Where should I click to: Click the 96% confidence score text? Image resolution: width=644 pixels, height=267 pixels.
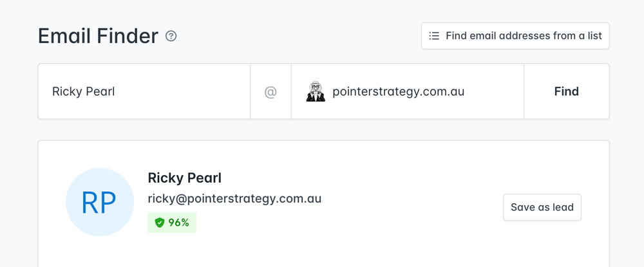click(x=178, y=223)
